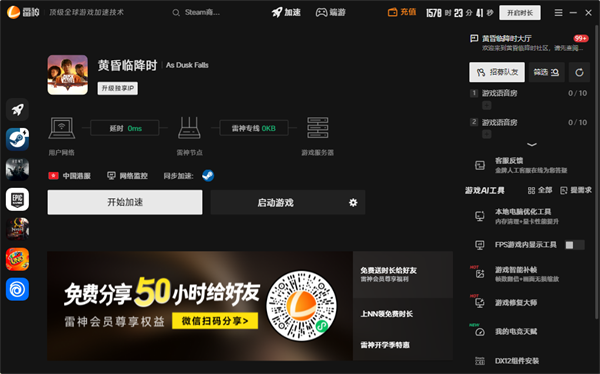Click the FPS游戏内显示工具 monitor icon
The width and height of the screenshot is (600, 374).
point(479,245)
